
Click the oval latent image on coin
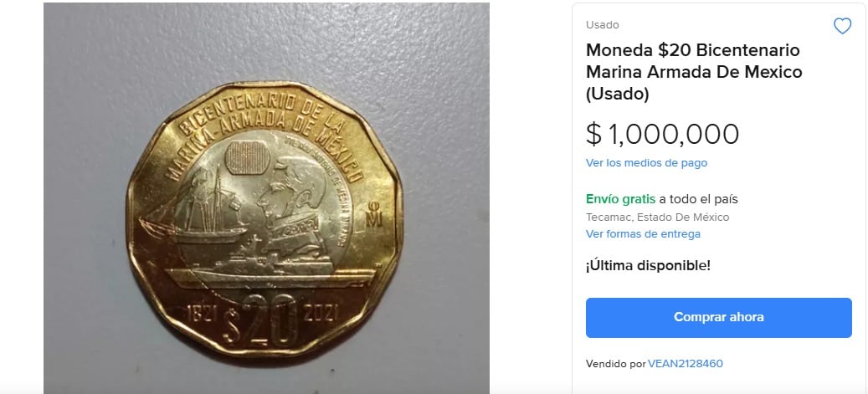[x=248, y=157]
